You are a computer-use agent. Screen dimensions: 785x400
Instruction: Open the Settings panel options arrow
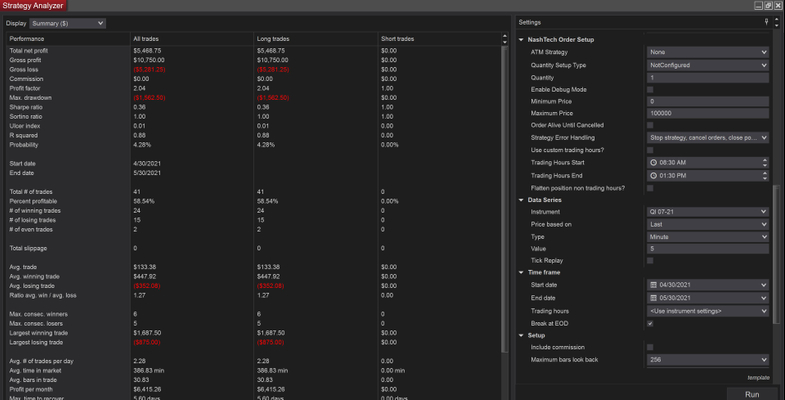pyautogui.click(x=778, y=21)
